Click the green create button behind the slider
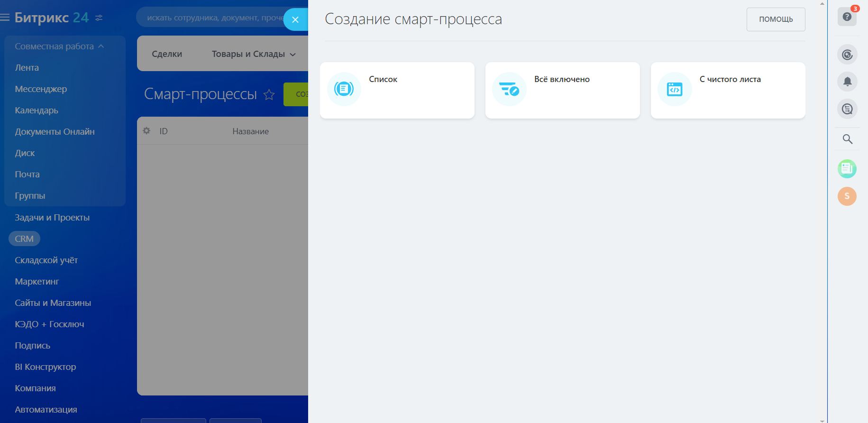This screenshot has height=423, width=868. pos(296,94)
